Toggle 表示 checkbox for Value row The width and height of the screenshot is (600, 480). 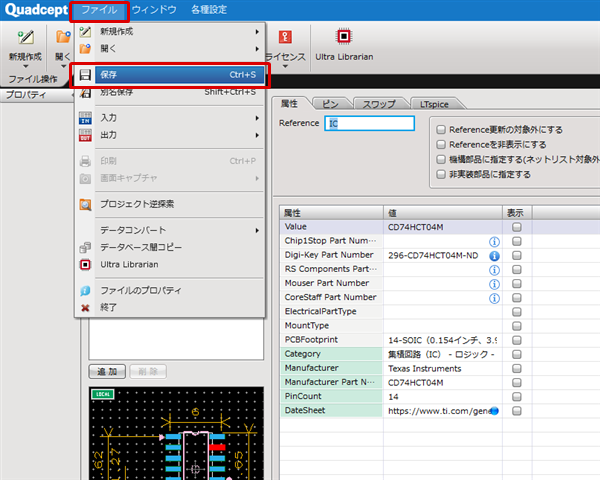pyautogui.click(x=517, y=227)
